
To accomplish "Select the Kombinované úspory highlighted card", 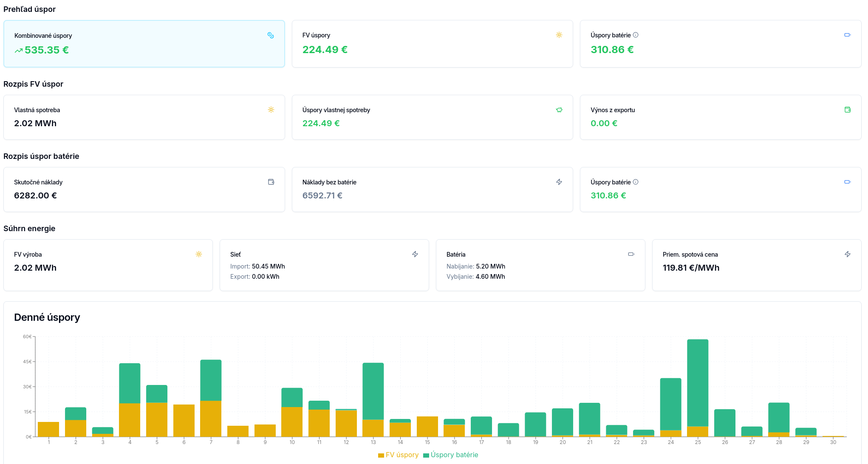I will (x=144, y=44).
